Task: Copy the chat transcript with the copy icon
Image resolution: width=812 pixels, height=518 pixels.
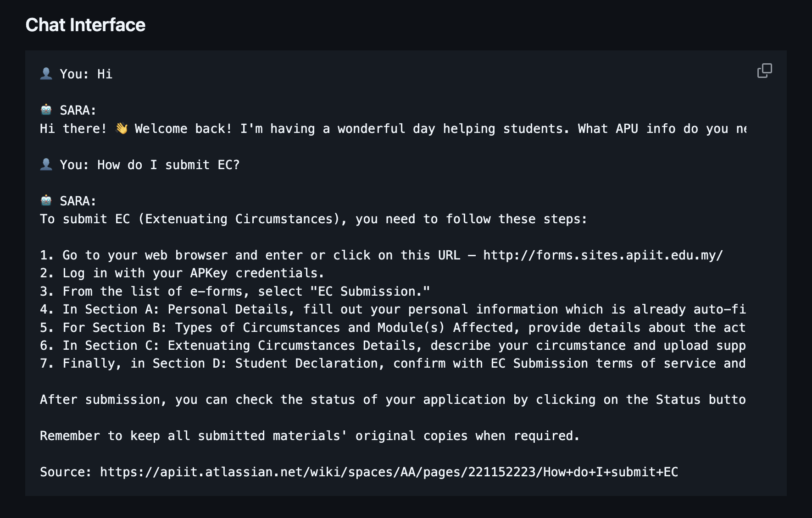Action: (x=764, y=71)
